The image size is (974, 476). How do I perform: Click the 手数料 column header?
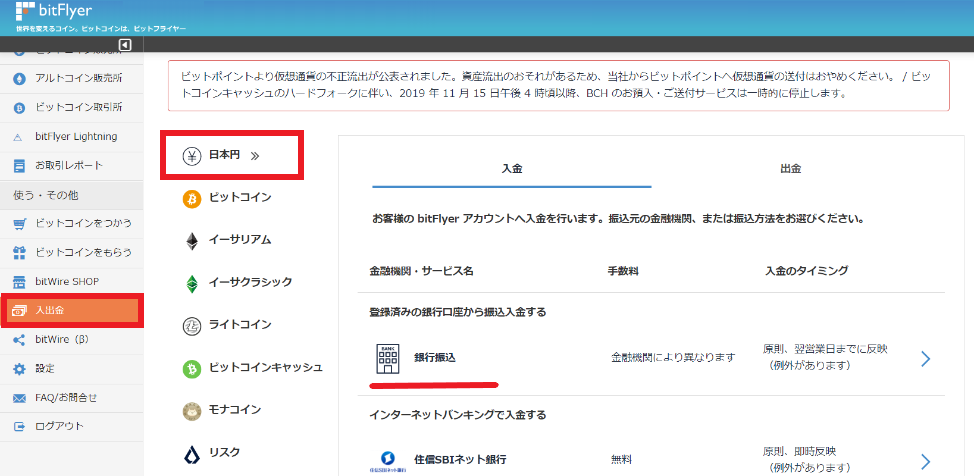pos(624,272)
